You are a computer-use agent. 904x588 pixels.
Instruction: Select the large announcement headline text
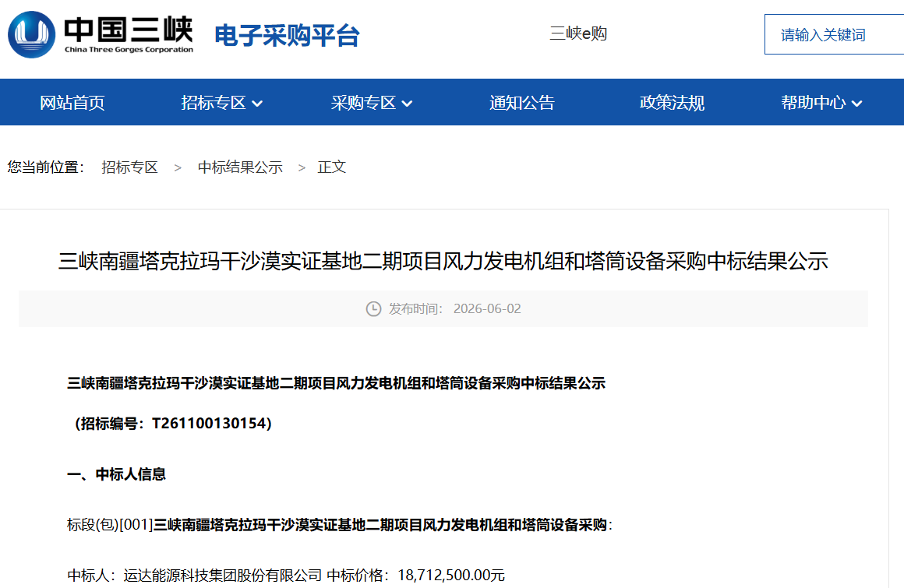[x=443, y=262]
